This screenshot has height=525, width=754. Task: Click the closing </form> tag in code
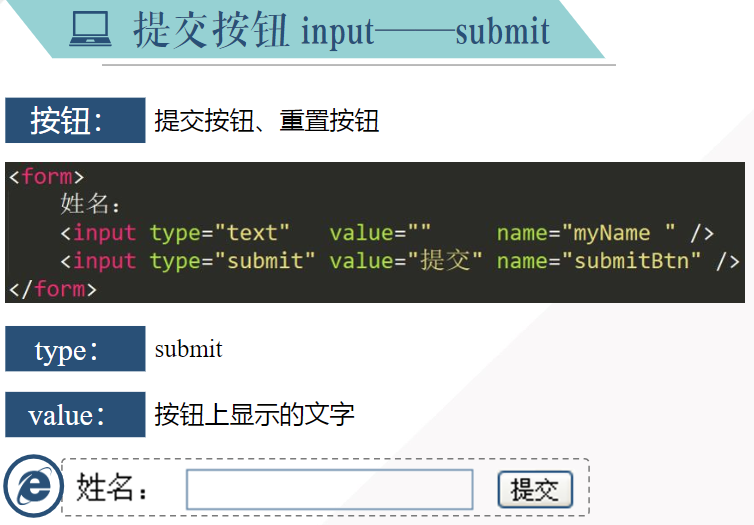[x=53, y=289]
